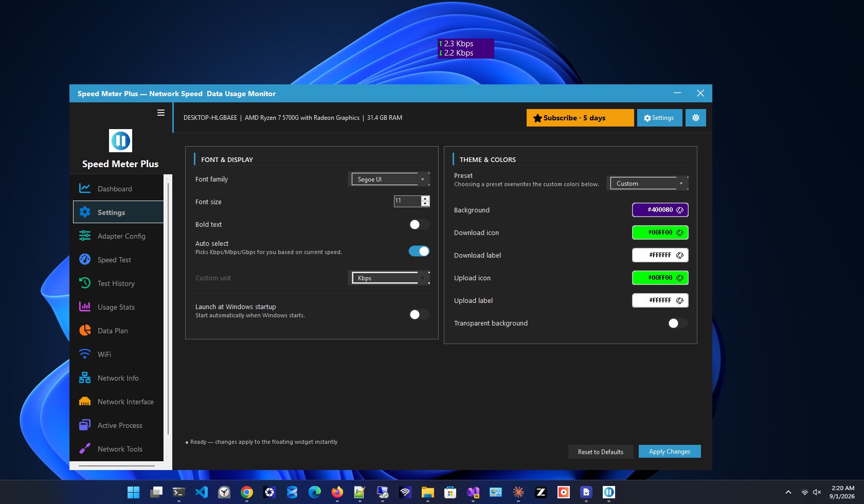Image resolution: width=864 pixels, height=504 pixels.
Task: Click Reset to Defaults
Action: pos(601,452)
